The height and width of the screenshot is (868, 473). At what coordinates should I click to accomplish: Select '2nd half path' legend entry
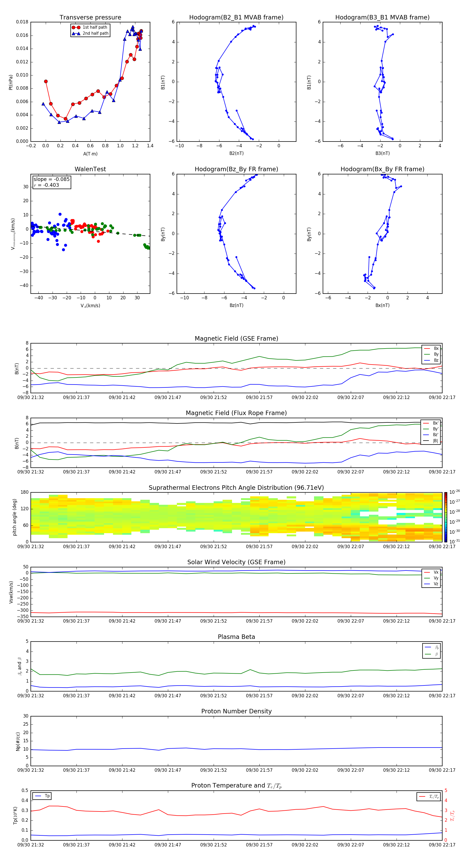pos(90,33)
